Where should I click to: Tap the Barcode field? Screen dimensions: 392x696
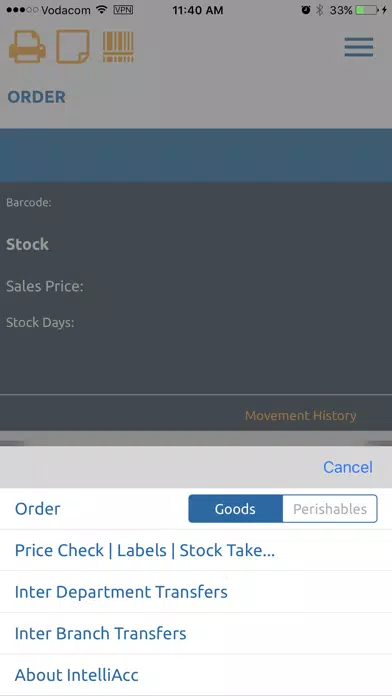pos(196,202)
